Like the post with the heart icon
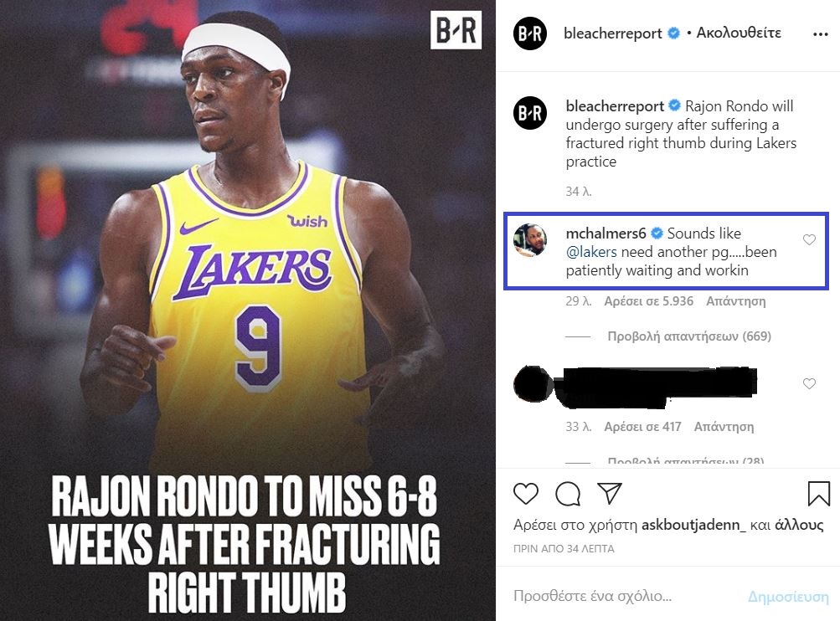Image resolution: width=840 pixels, height=621 pixels. [x=526, y=494]
